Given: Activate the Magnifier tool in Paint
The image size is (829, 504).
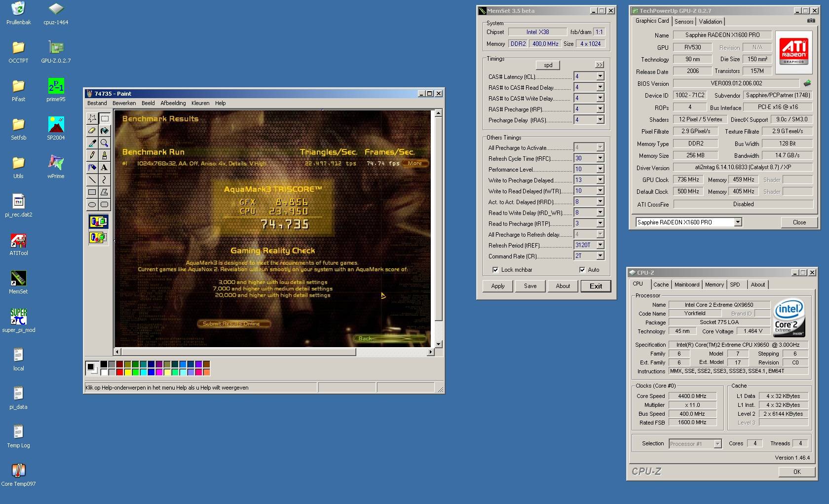Looking at the screenshot, I should tap(105, 143).
